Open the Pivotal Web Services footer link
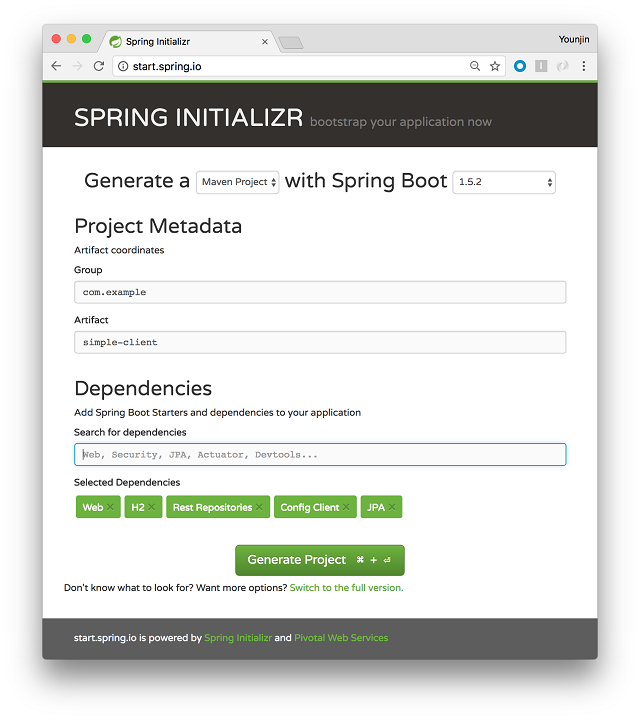 click(x=341, y=638)
